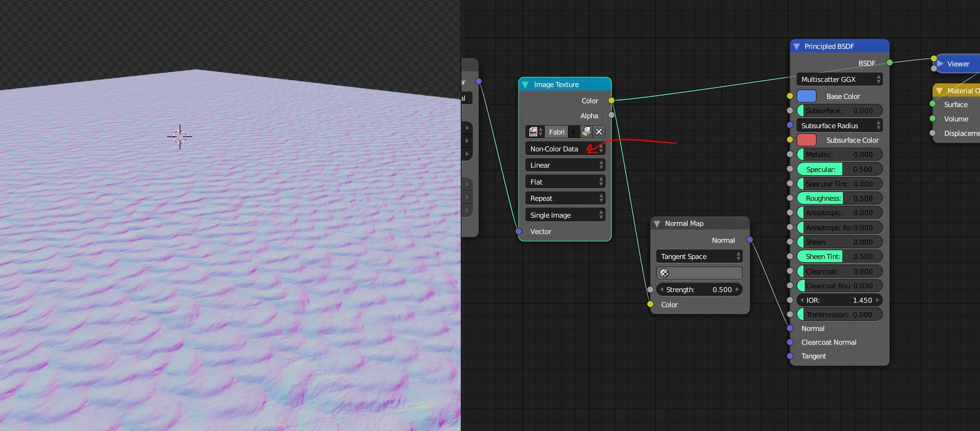Viewport: 980px width, 431px height.
Task: Click the UV map checker icon field
Action: coord(699,273)
